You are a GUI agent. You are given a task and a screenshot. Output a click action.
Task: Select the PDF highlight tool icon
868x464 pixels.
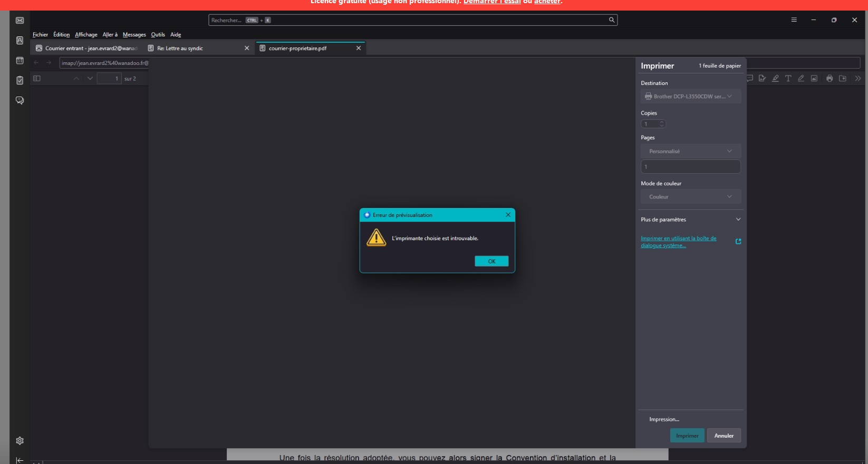tap(775, 78)
